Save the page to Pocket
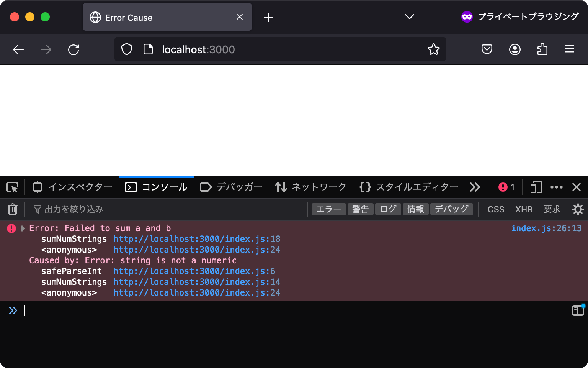This screenshot has height=368, width=588. 487,49
